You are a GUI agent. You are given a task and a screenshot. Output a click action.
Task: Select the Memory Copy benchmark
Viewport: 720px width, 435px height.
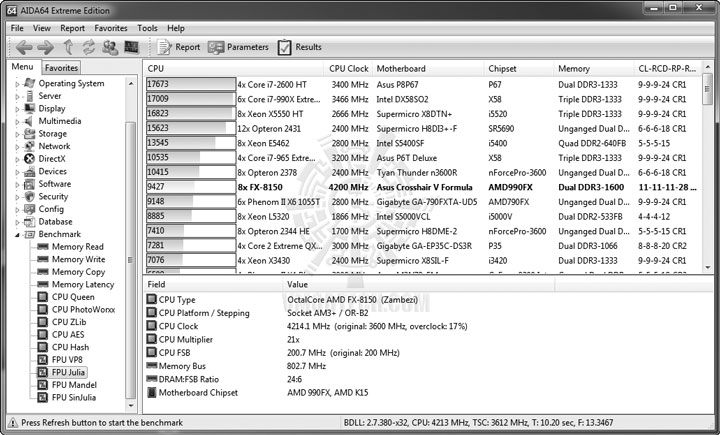coord(79,272)
